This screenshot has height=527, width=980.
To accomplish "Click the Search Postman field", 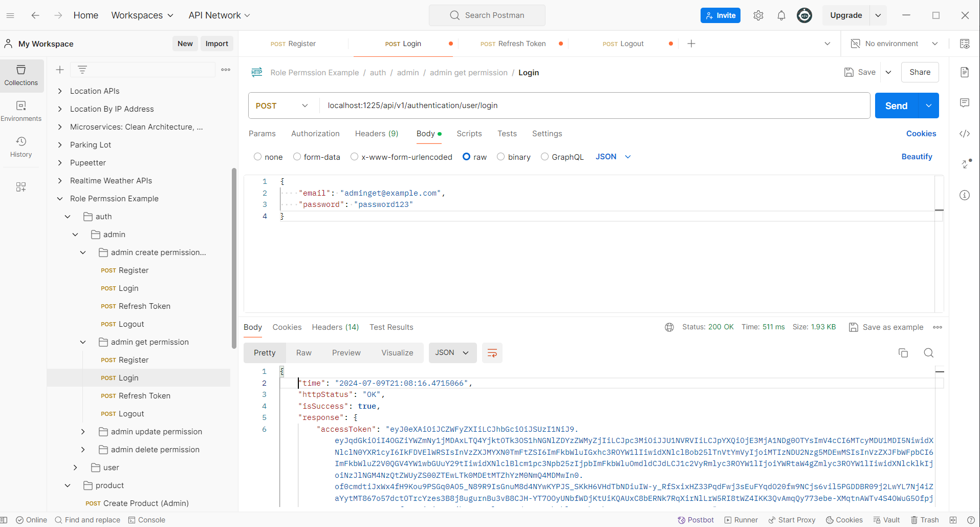I will [x=487, y=15].
